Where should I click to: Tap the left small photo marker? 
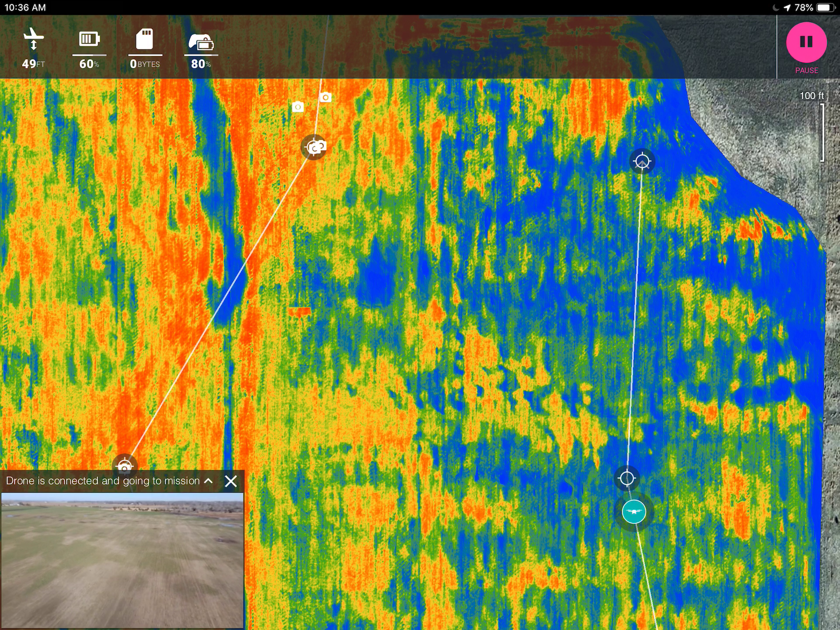[x=298, y=107]
